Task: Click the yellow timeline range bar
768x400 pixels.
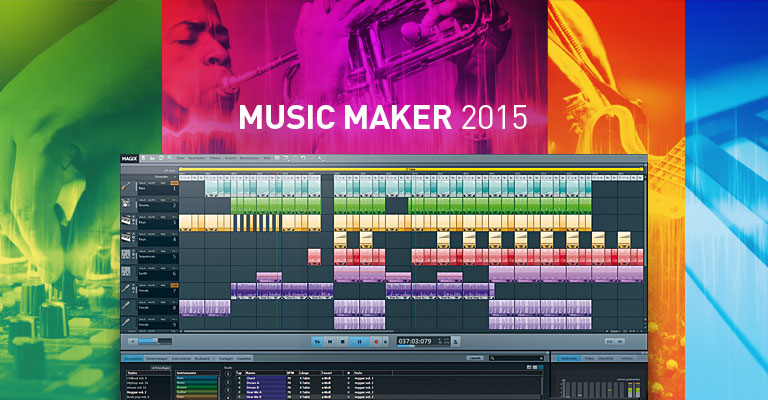Action: coord(410,169)
